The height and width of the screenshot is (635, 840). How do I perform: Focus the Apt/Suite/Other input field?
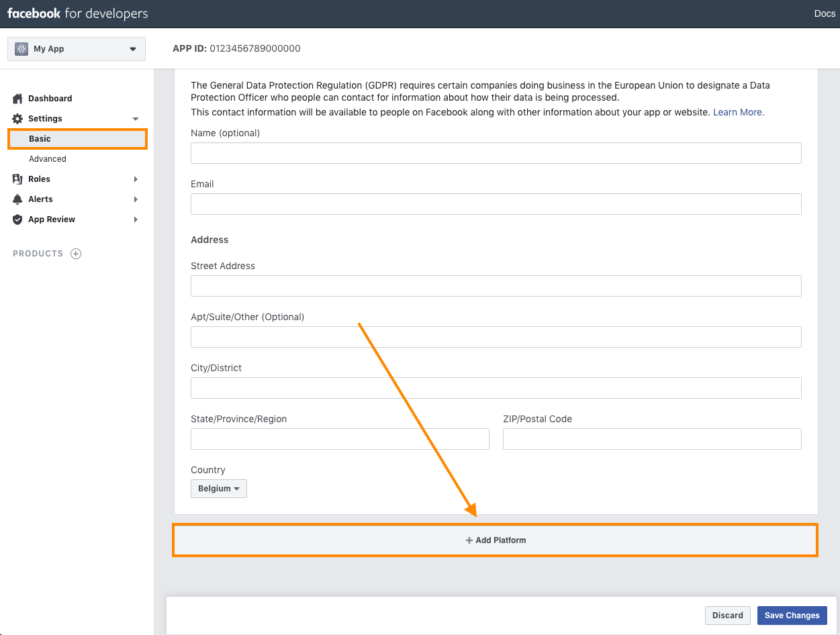coord(496,337)
